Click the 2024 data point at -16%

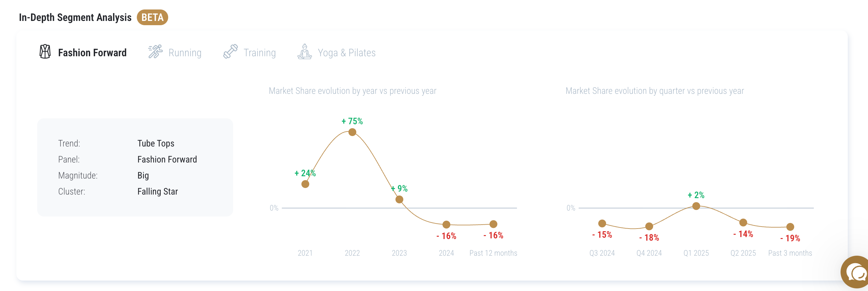(x=446, y=224)
